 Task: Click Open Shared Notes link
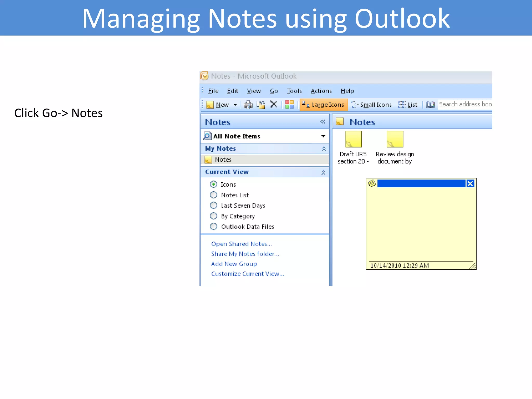click(241, 244)
